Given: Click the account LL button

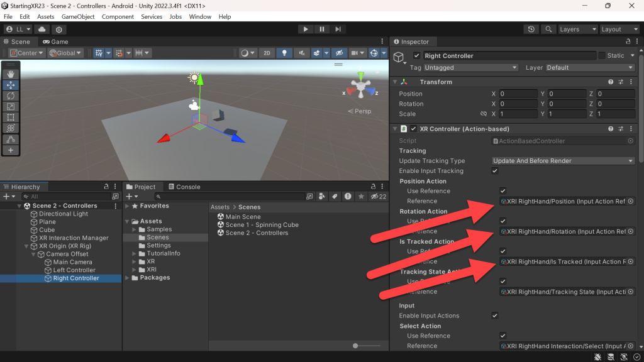Looking at the screenshot, I should tap(18, 30).
